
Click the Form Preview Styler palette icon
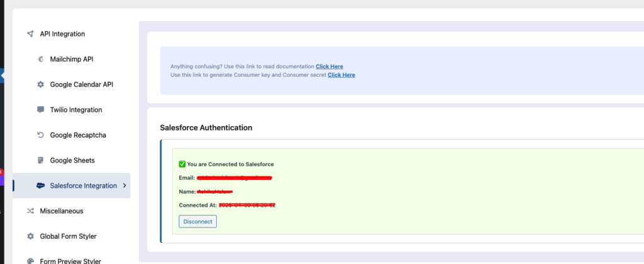click(30, 261)
